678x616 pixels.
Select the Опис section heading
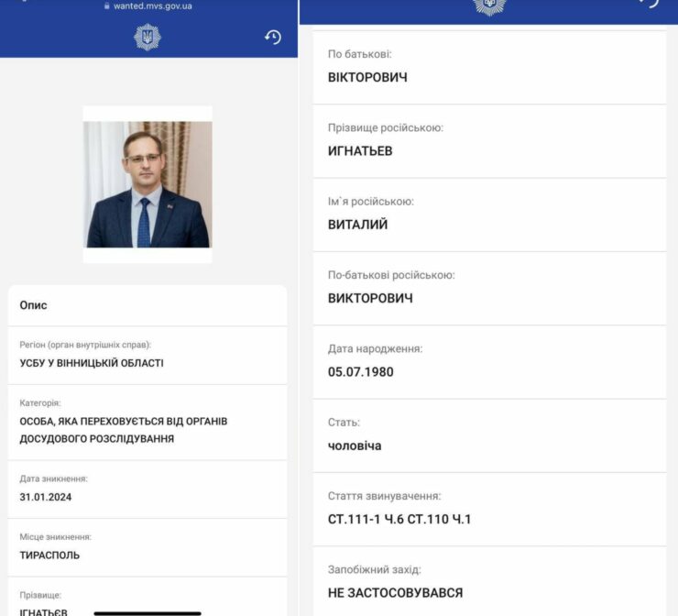pyautogui.click(x=33, y=305)
